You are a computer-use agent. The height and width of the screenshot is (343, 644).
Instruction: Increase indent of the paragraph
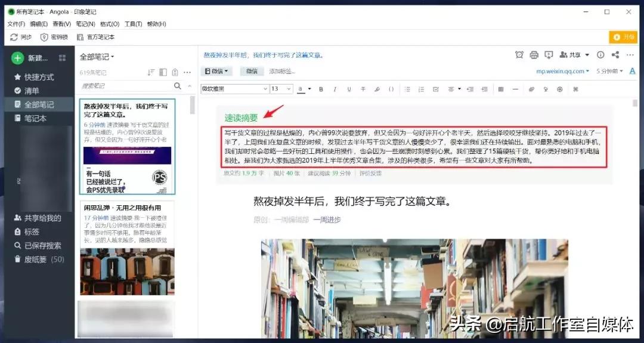[x=485, y=89]
